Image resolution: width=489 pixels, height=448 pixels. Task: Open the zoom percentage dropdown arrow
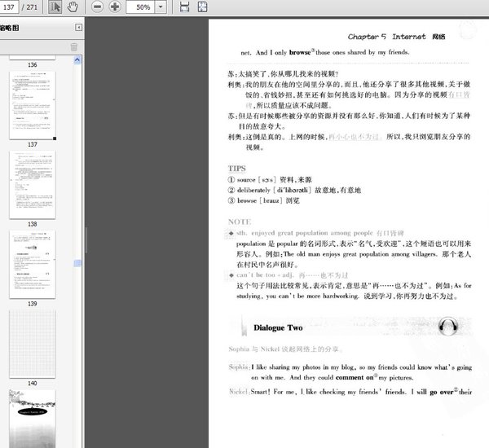point(161,7)
